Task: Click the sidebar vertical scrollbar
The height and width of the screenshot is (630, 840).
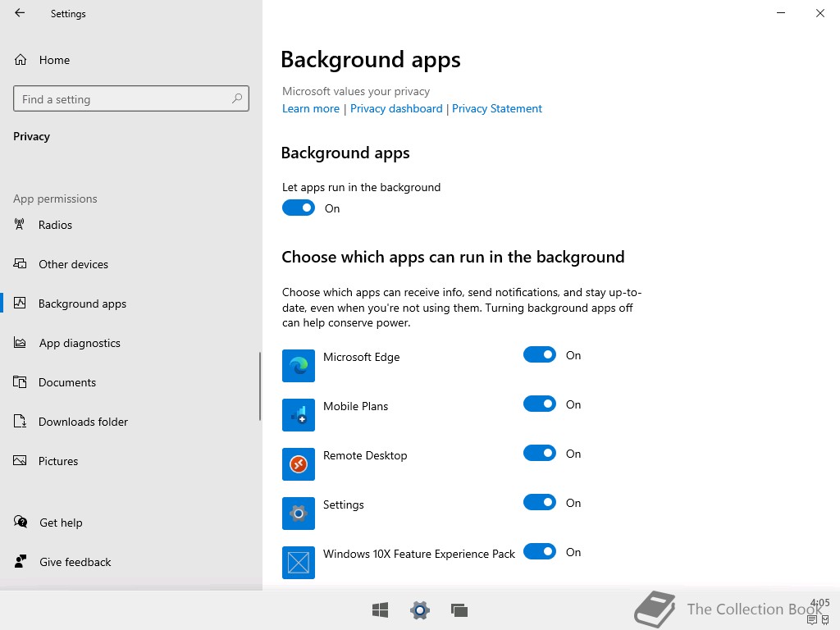Action: click(260, 386)
